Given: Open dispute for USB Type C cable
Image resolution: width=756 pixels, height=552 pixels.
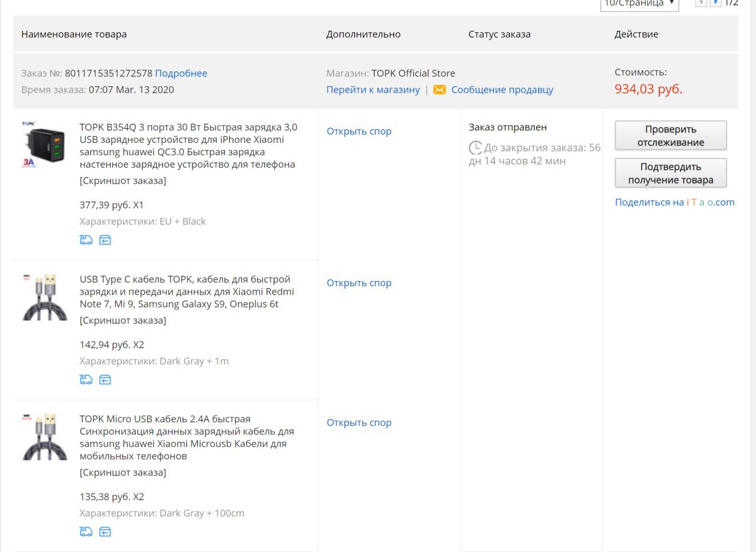Looking at the screenshot, I should coord(359,283).
